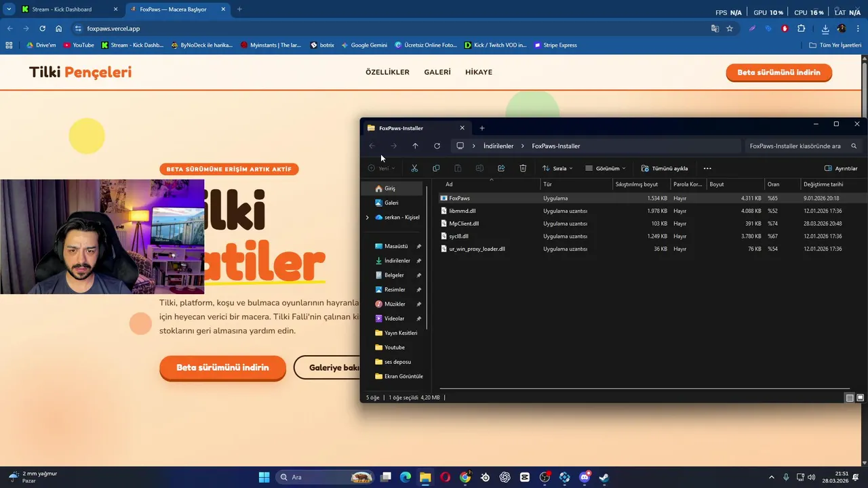The height and width of the screenshot is (488, 868).
Task: Refresh the FoxPaws-Installer folder view
Action: point(437,146)
